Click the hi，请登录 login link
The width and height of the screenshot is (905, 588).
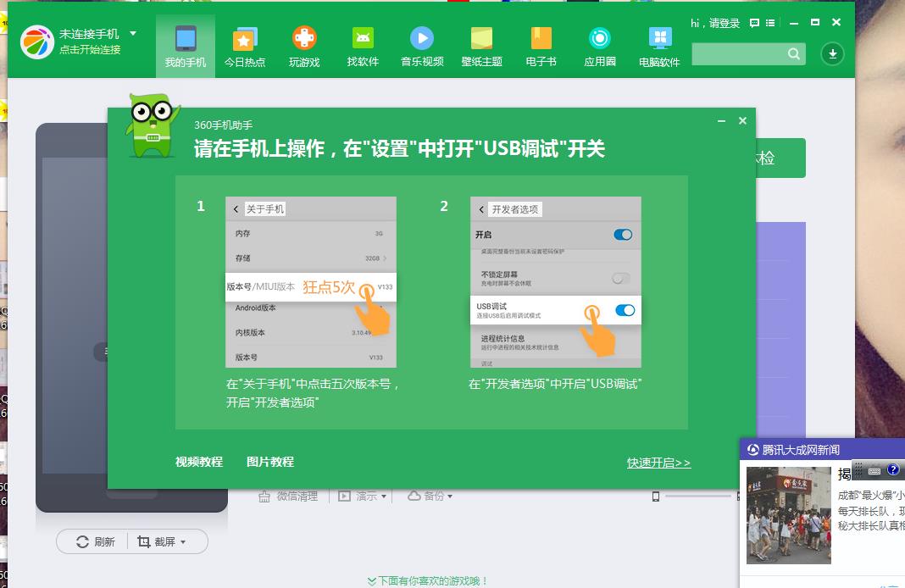(x=715, y=23)
